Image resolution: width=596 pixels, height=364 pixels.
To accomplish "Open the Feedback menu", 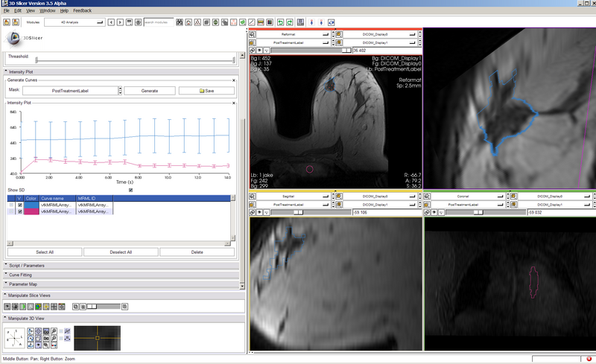I will tap(83, 11).
